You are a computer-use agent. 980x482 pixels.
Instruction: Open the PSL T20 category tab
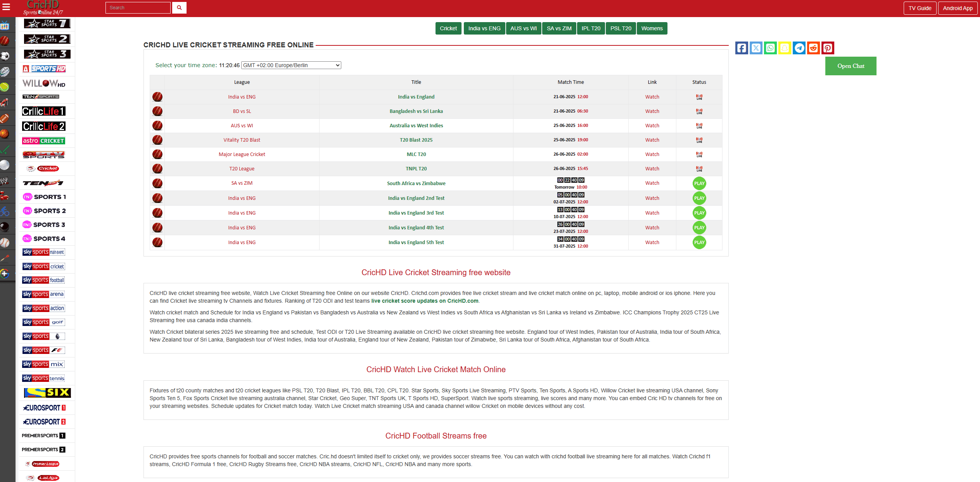(x=621, y=28)
